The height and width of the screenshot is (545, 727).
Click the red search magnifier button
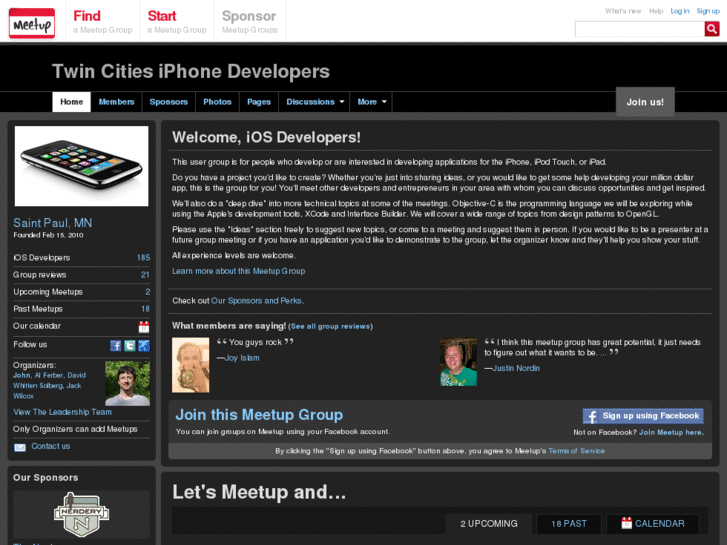tap(712, 29)
